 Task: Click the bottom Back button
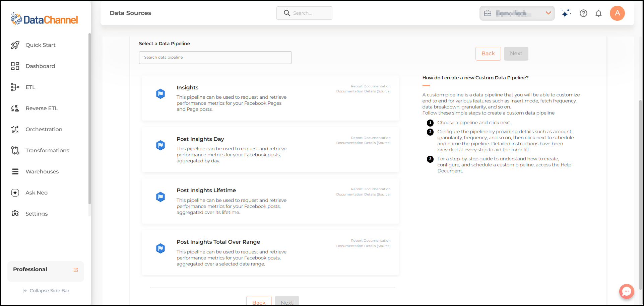tap(259, 301)
